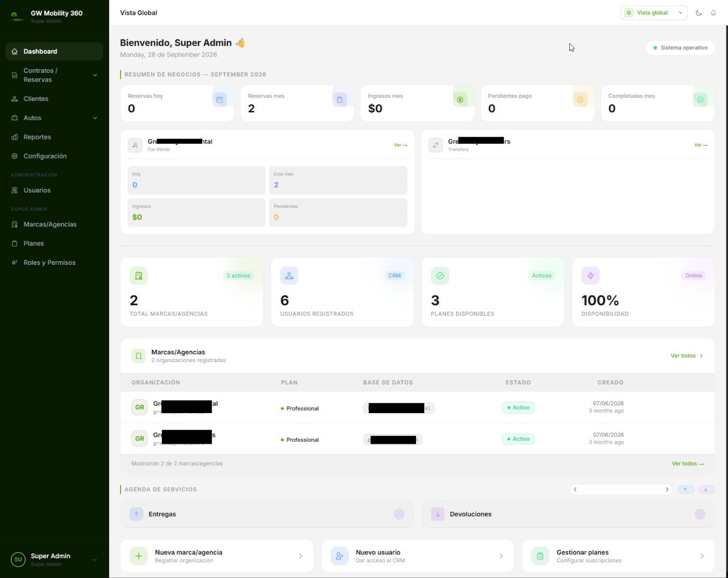The image size is (728, 578).
Task: Open Ver link on the Car Rental card
Action: [x=400, y=145]
